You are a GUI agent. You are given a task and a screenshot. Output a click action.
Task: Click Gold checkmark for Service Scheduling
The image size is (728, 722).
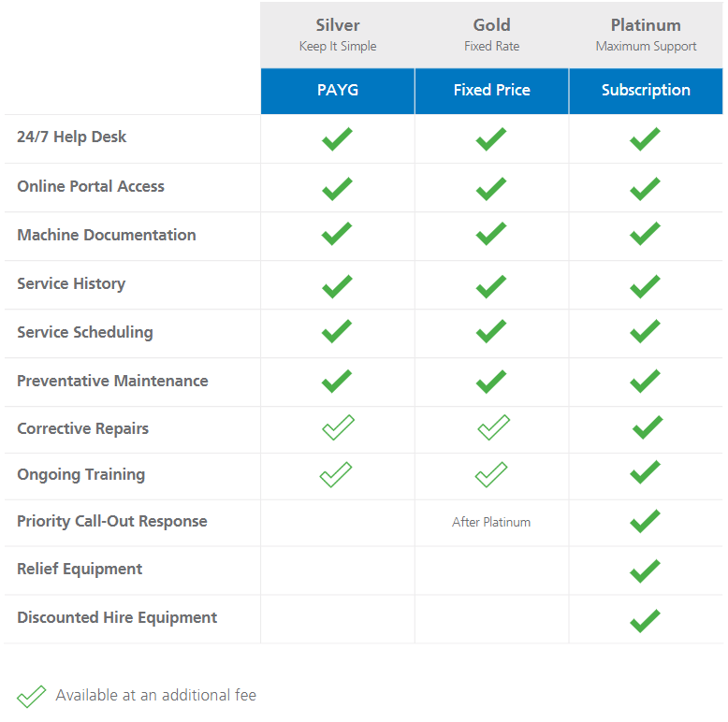pos(491,331)
